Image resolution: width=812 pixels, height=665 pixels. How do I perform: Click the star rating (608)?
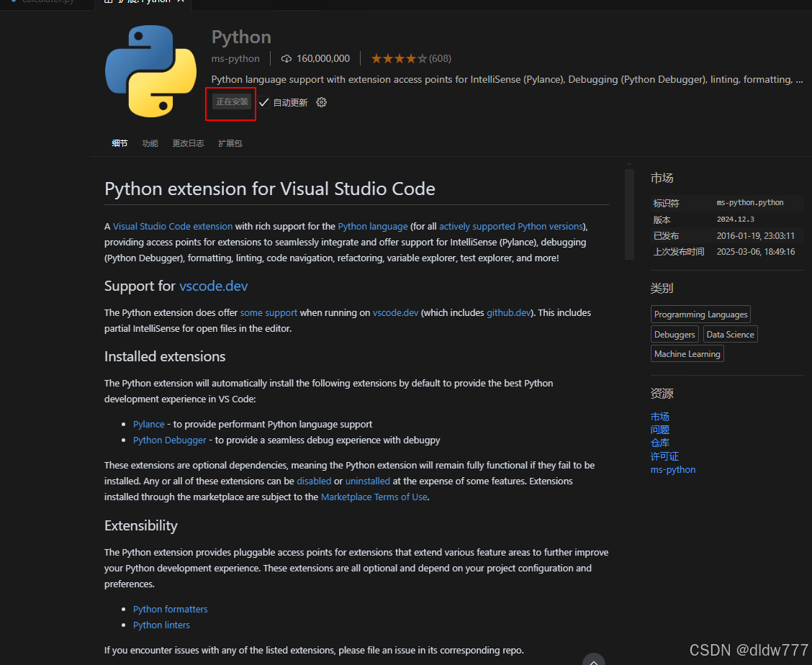click(x=410, y=58)
